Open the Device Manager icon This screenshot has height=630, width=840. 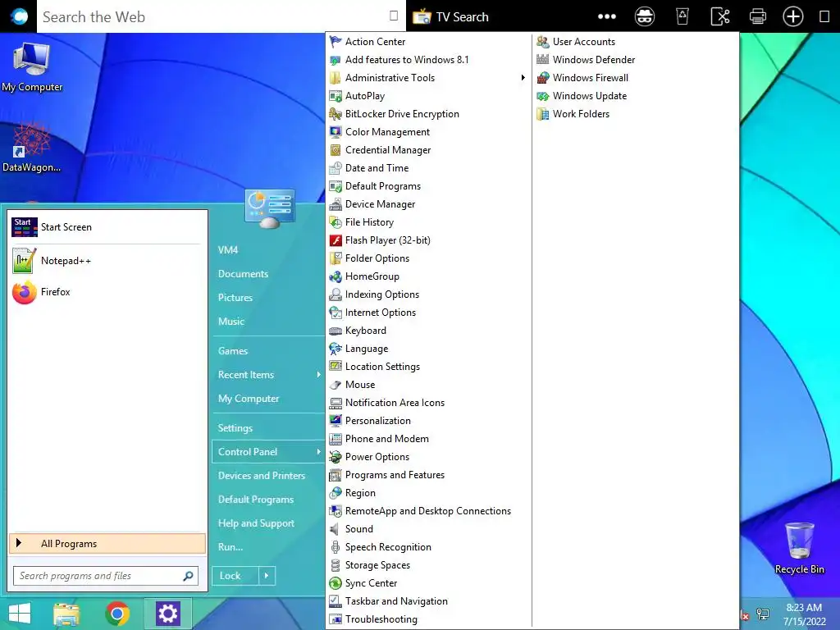click(x=336, y=204)
